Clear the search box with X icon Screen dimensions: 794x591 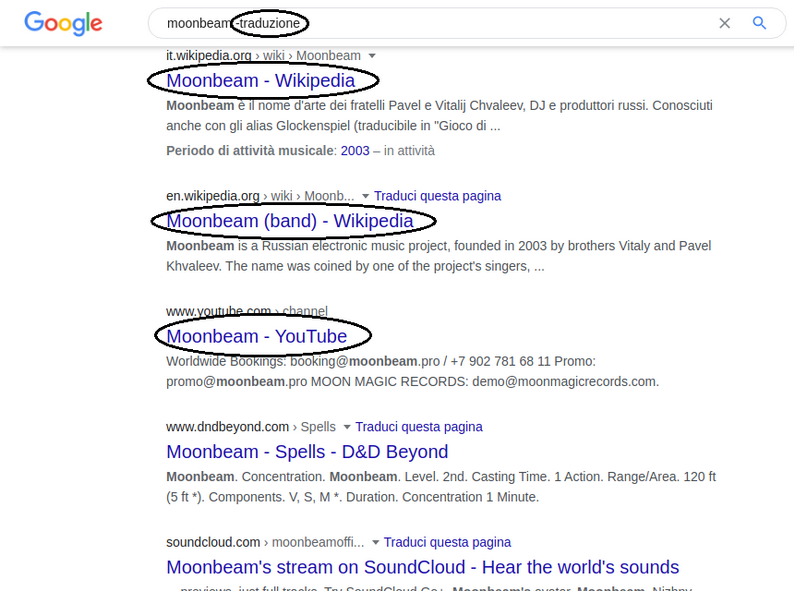[x=725, y=23]
